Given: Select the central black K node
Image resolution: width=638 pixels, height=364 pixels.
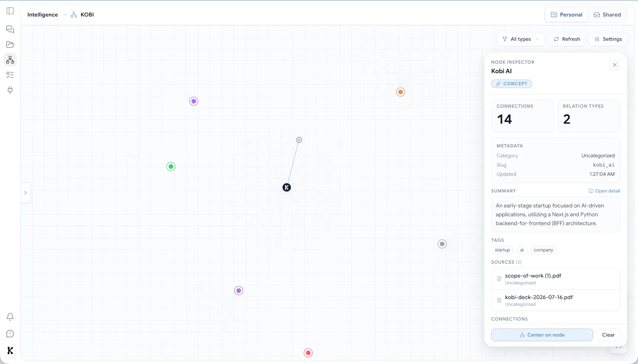Looking at the screenshot, I should pos(287,188).
